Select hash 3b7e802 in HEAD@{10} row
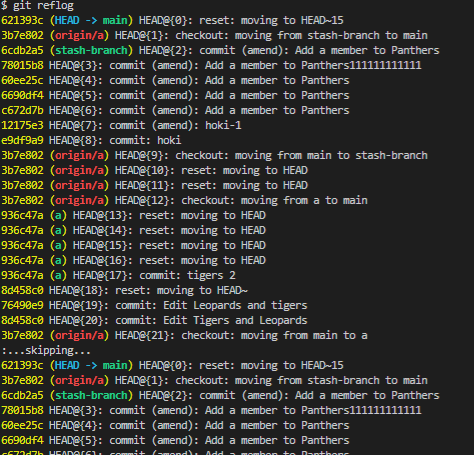 point(22,170)
